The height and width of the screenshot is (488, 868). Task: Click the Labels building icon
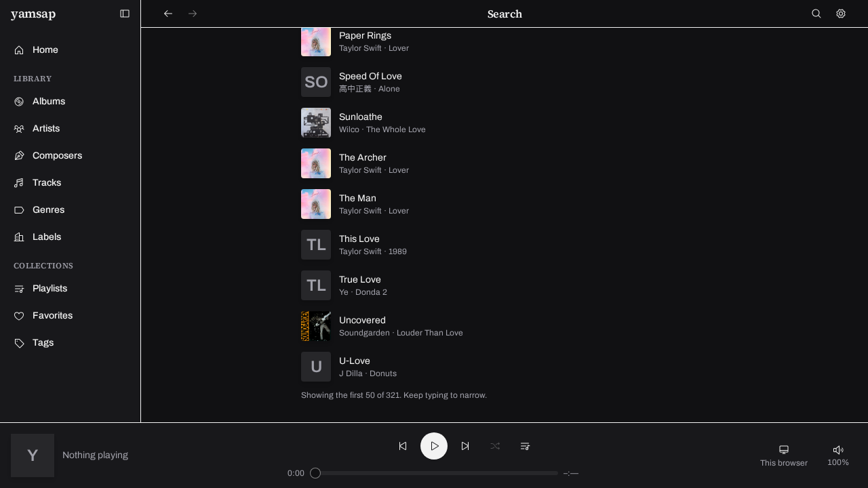pyautogui.click(x=19, y=237)
